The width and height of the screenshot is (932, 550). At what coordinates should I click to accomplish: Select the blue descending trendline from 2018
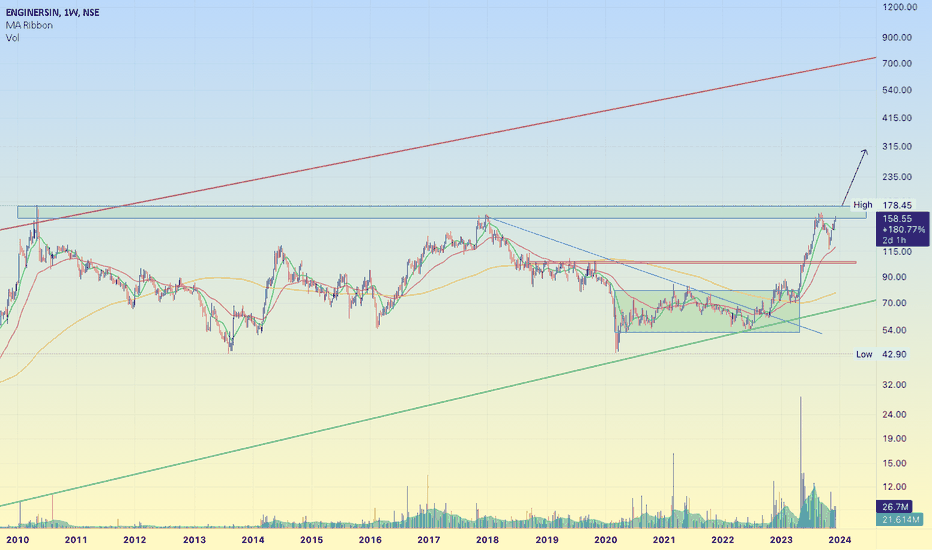click(x=654, y=275)
